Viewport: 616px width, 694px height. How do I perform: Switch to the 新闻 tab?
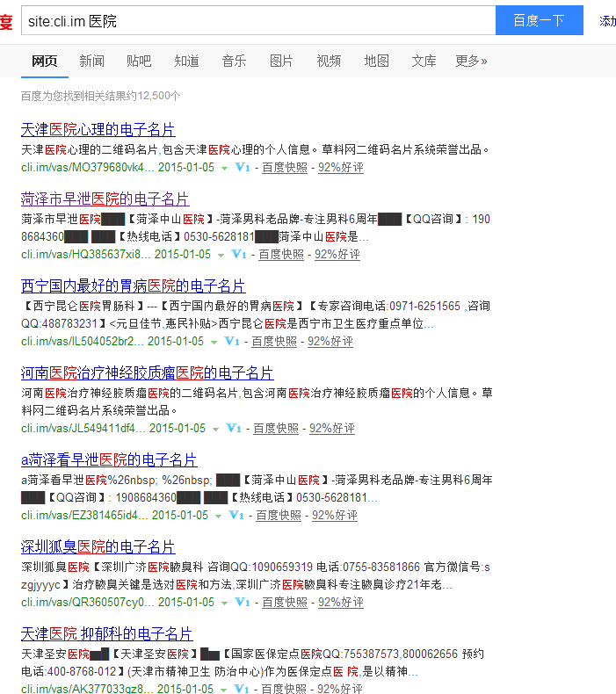[92, 61]
